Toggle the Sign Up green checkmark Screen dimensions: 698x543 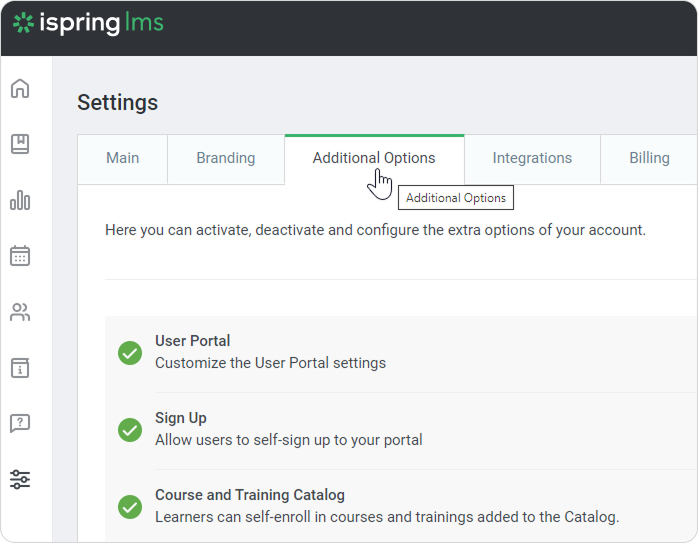click(x=130, y=430)
